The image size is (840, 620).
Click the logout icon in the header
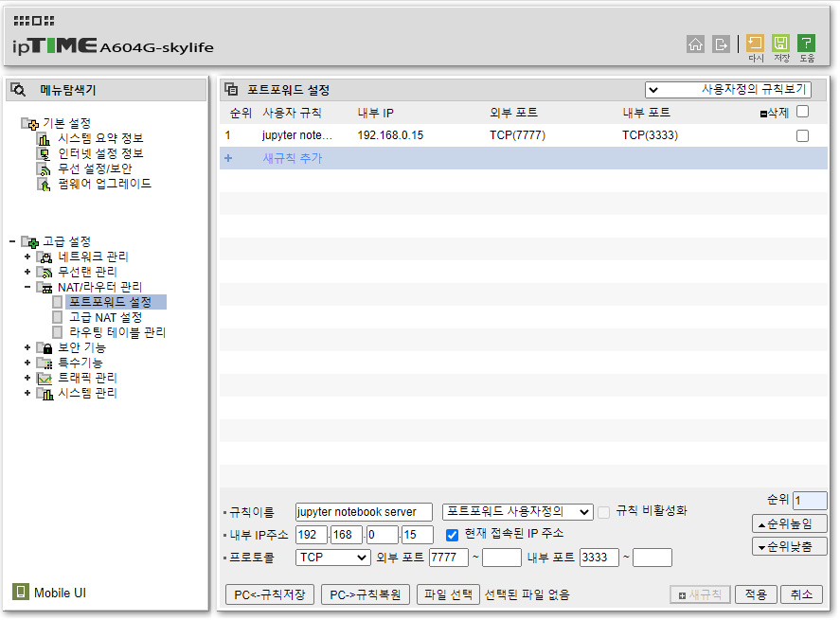click(721, 44)
